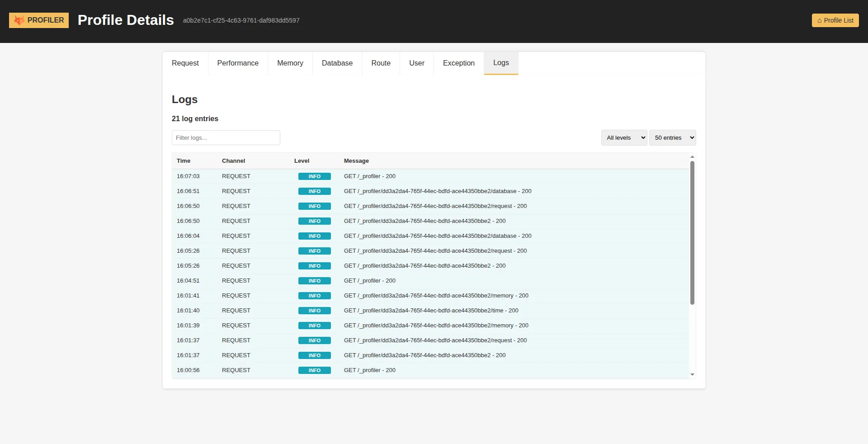Screen dimensions: 868x444
Task: Go to the Profile List button
Action: (835, 20)
